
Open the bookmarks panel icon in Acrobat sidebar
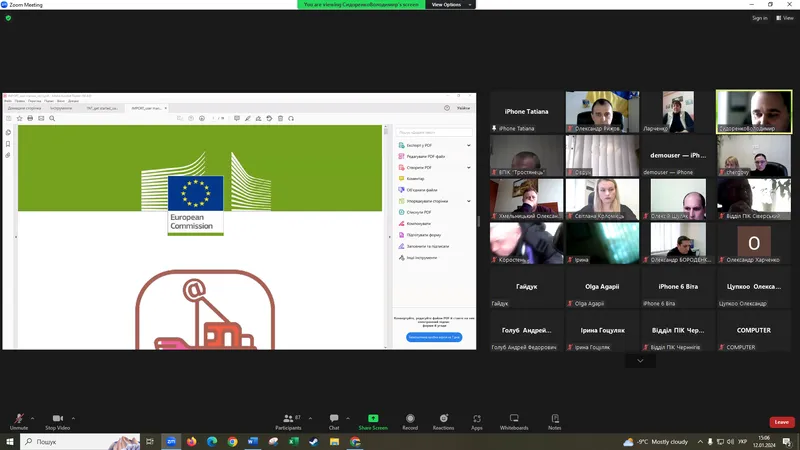[x=8, y=144]
